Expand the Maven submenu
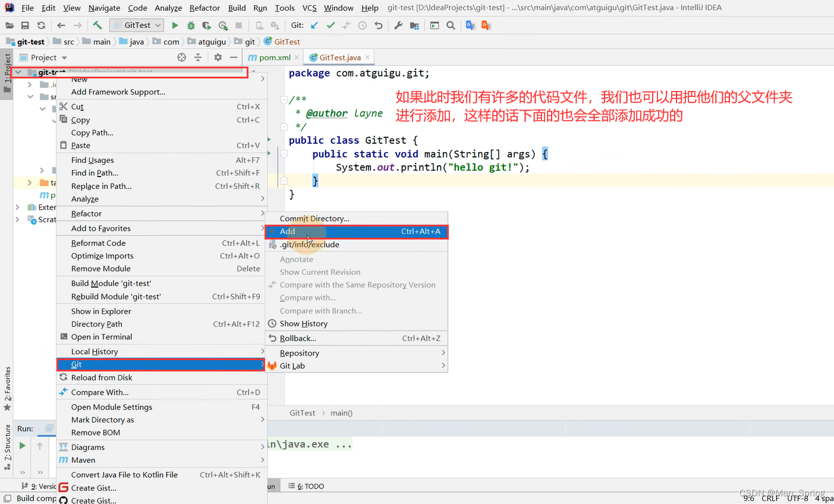 tap(161, 460)
